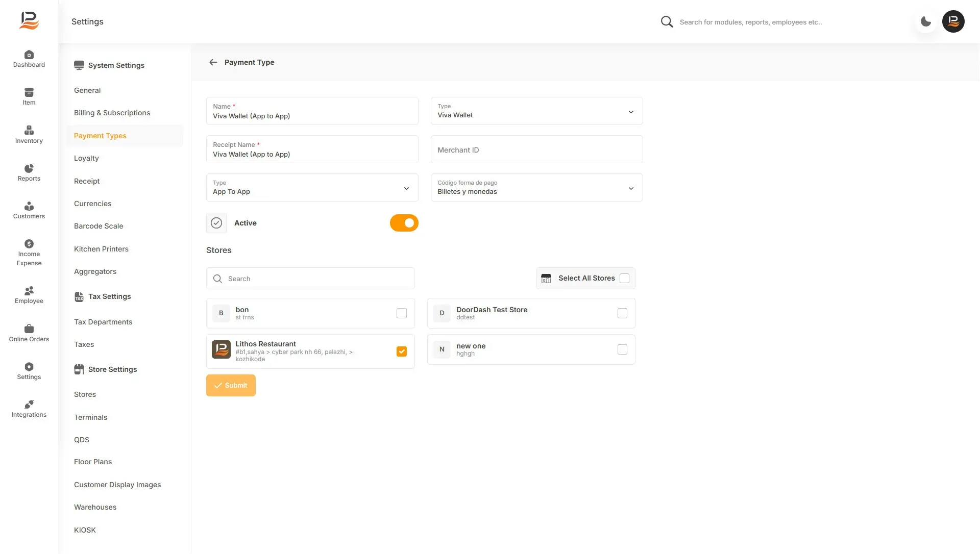
Task: Open QDS settings
Action: tap(82, 440)
